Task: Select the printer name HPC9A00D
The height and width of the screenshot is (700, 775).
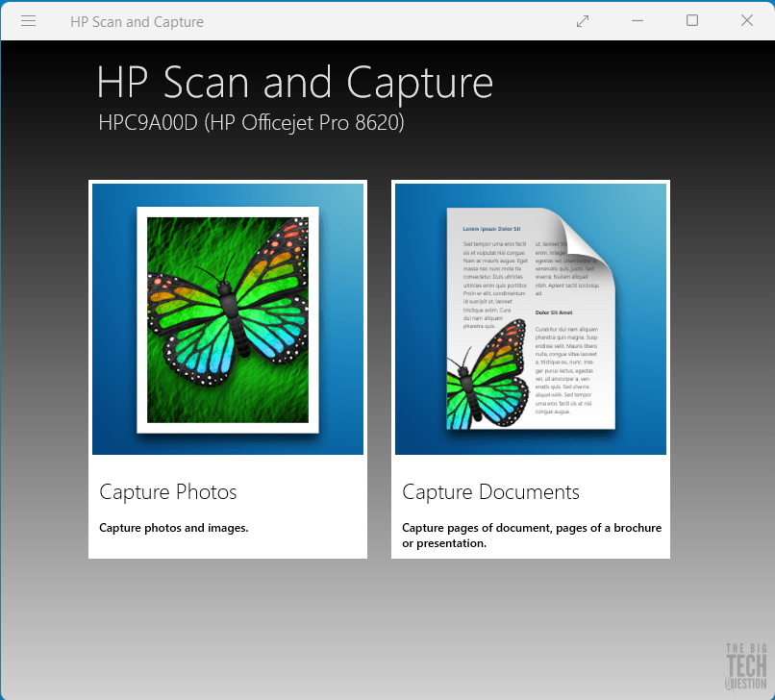Action: click(x=137, y=123)
